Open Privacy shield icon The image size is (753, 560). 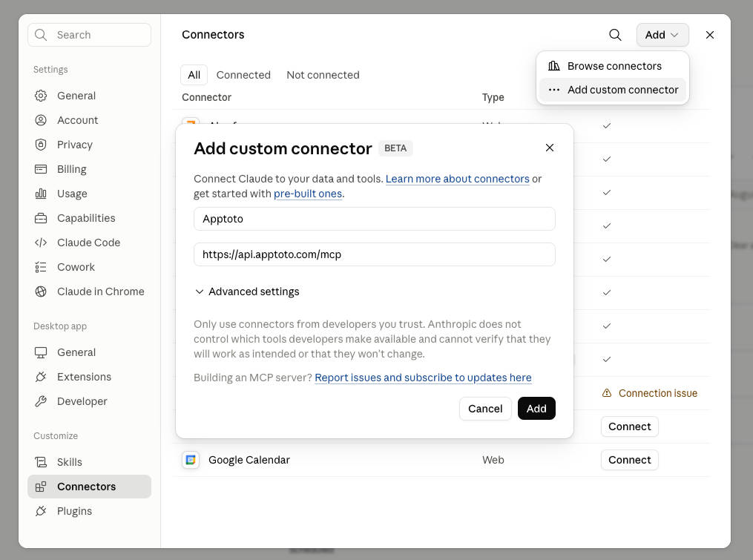click(41, 145)
